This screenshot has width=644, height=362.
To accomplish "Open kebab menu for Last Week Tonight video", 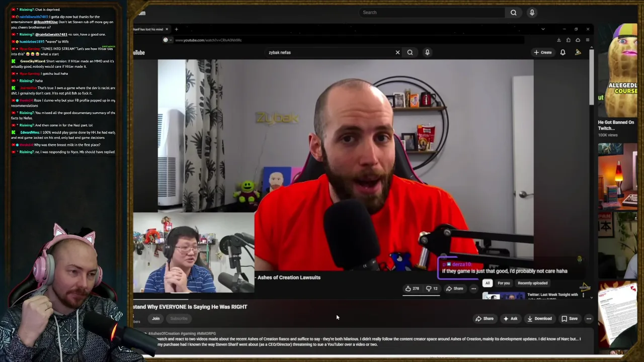I will tap(583, 295).
